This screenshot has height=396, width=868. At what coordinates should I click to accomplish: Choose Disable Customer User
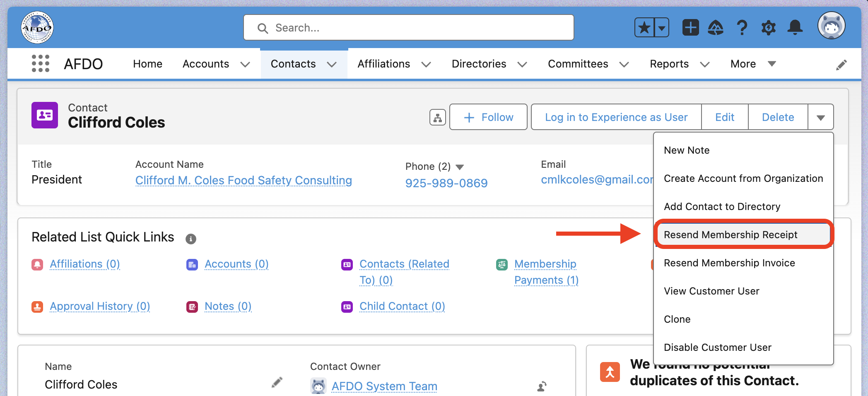(743, 348)
